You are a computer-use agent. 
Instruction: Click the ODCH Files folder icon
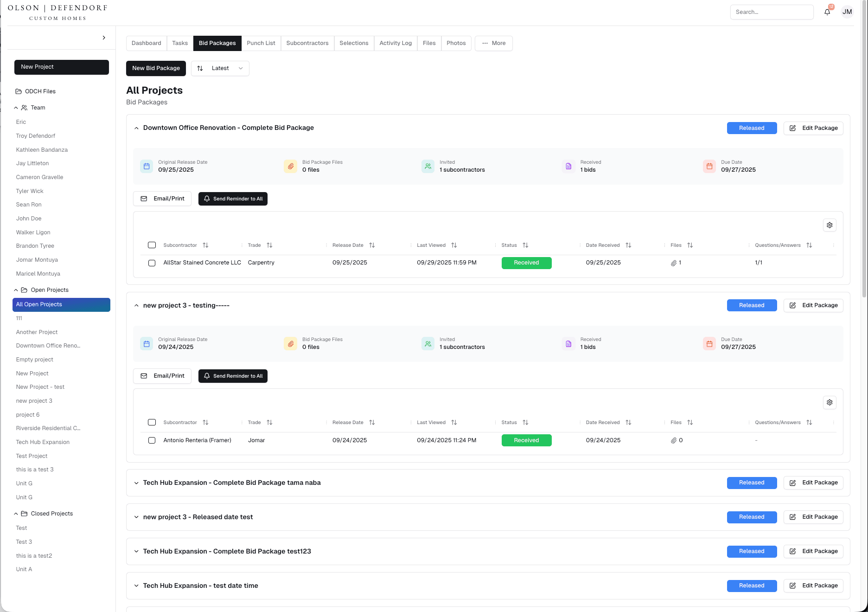pyautogui.click(x=19, y=91)
